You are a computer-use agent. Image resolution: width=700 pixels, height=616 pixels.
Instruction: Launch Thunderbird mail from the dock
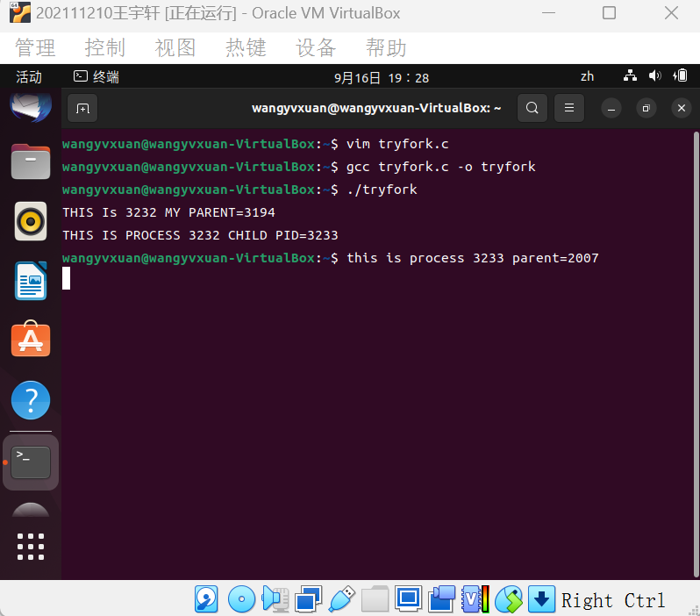31,107
